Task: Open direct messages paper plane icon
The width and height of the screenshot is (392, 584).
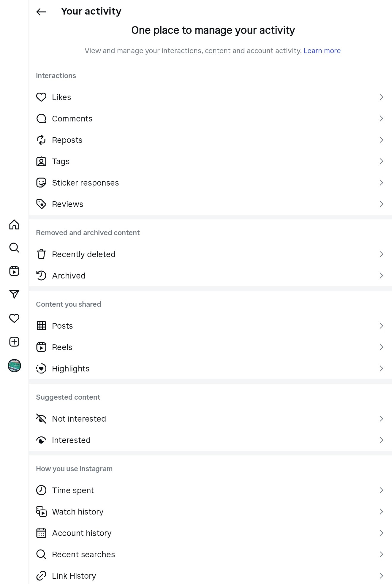Action: tap(14, 294)
